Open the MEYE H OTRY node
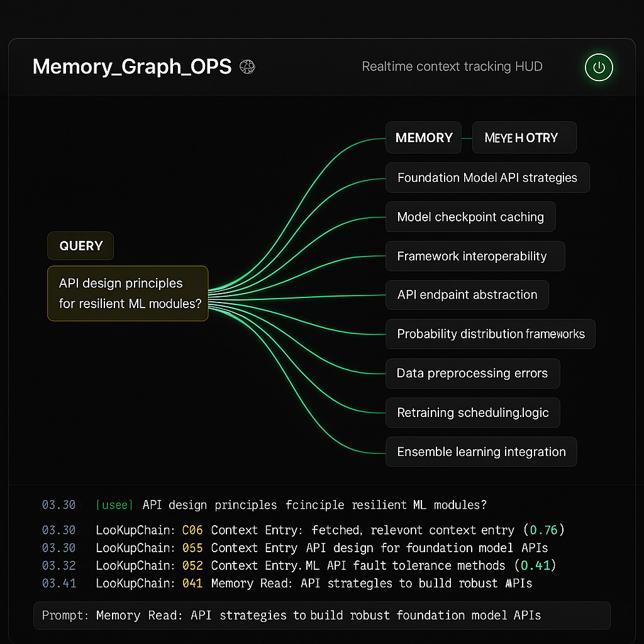The image size is (644, 644). 525,138
